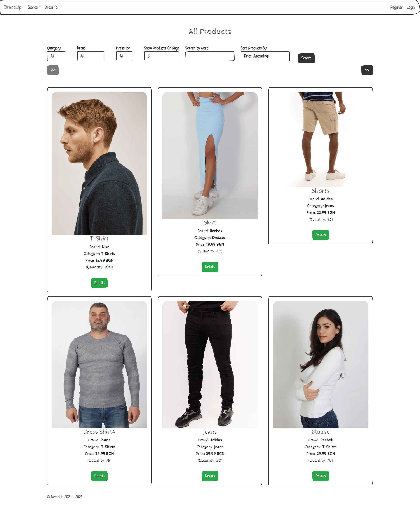
Task: View Details of the Reebok Skirt
Action: point(210,267)
